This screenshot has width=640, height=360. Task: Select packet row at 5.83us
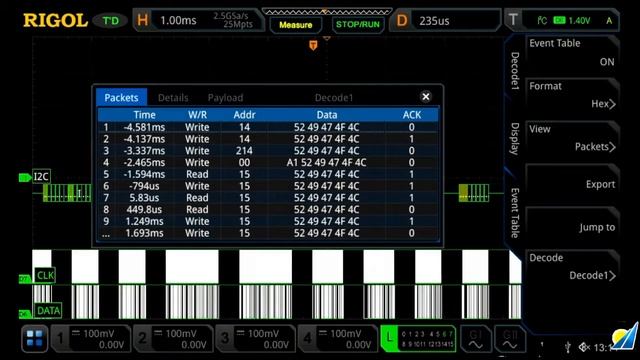coord(268,198)
